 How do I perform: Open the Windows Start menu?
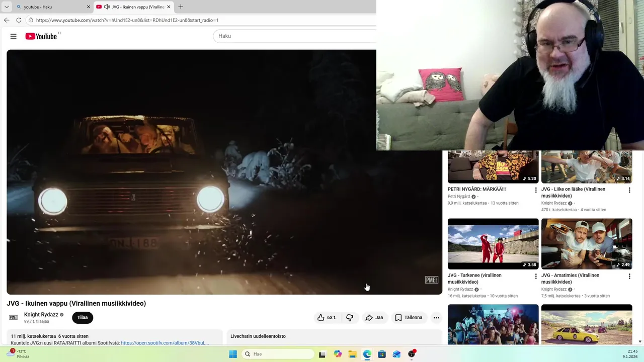(233, 354)
